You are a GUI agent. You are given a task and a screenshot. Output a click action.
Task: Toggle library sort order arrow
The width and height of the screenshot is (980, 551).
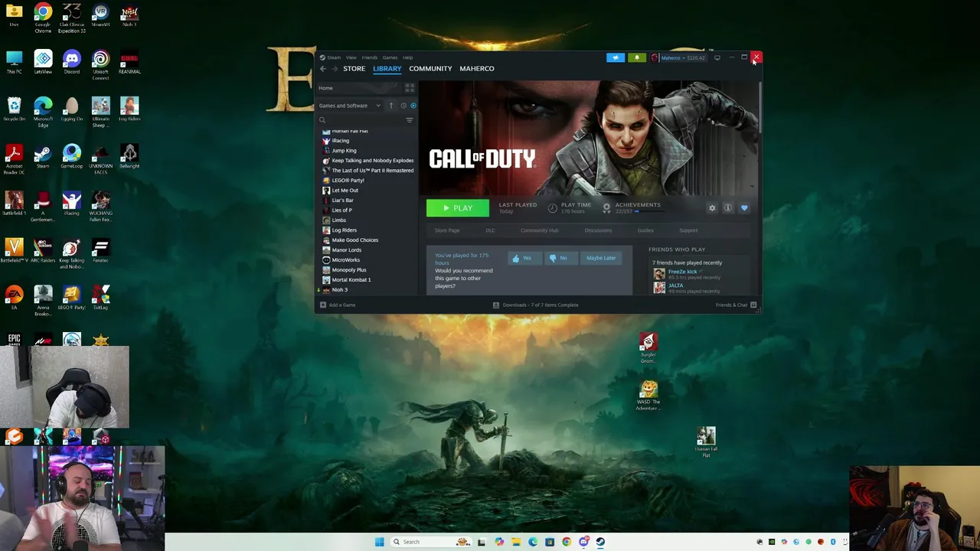click(x=391, y=106)
